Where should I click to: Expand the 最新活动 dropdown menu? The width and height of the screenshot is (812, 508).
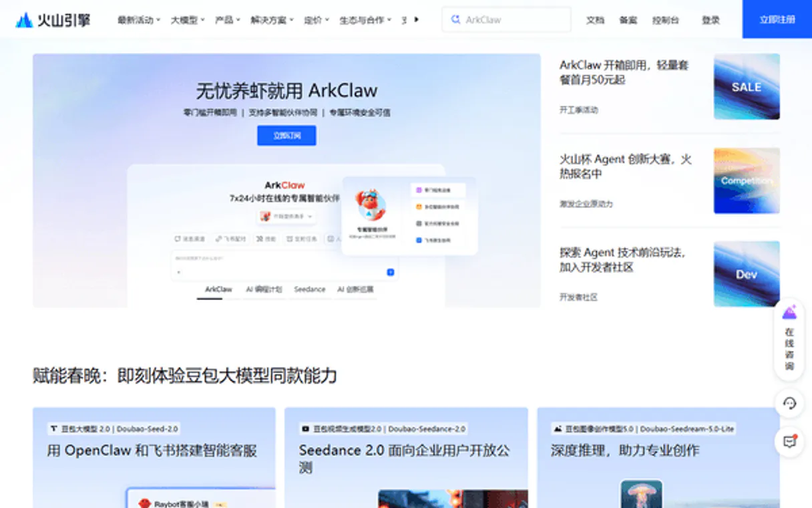click(138, 20)
